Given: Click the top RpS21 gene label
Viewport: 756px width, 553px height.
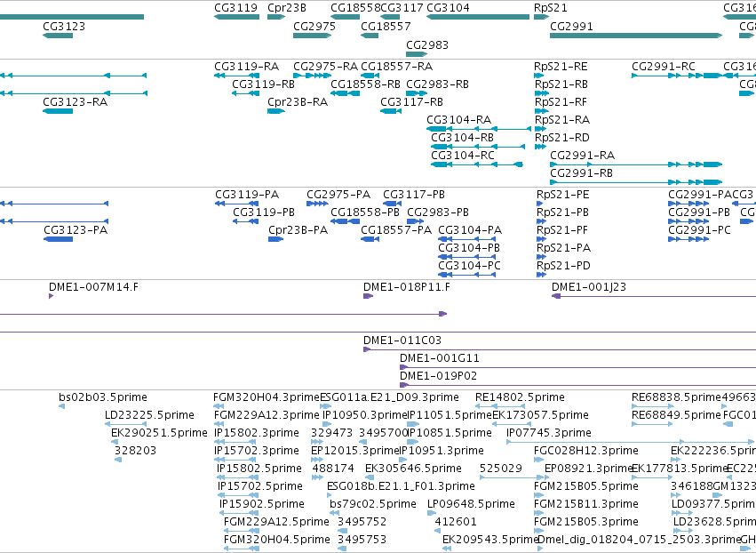Looking at the screenshot, I should tap(551, 8).
